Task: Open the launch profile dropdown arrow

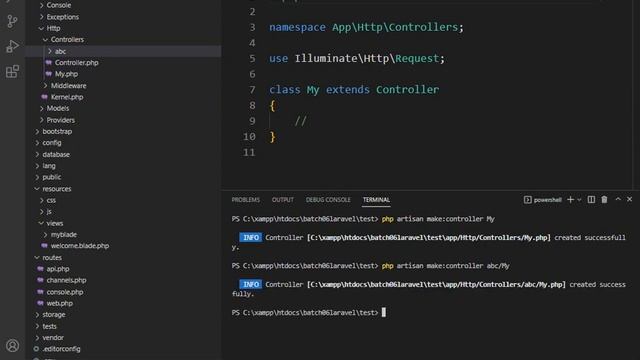Action: pos(579,200)
